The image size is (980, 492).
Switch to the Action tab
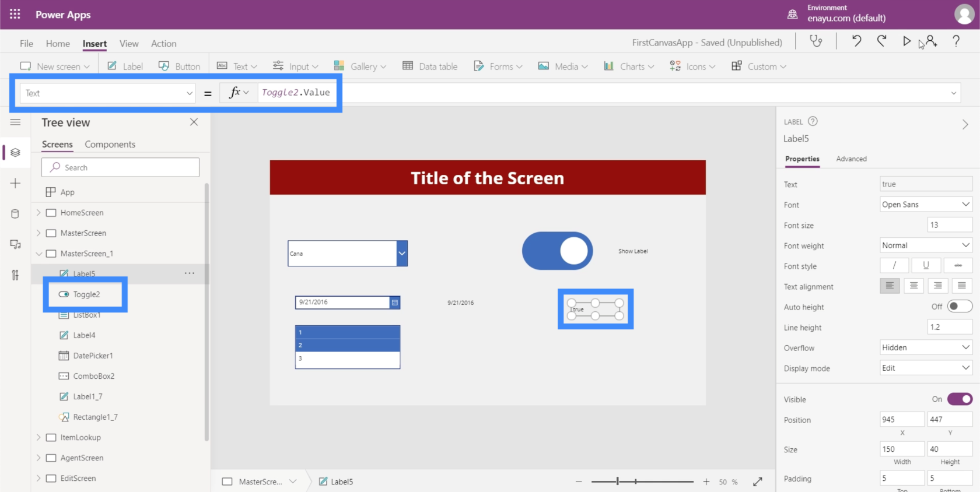point(164,44)
